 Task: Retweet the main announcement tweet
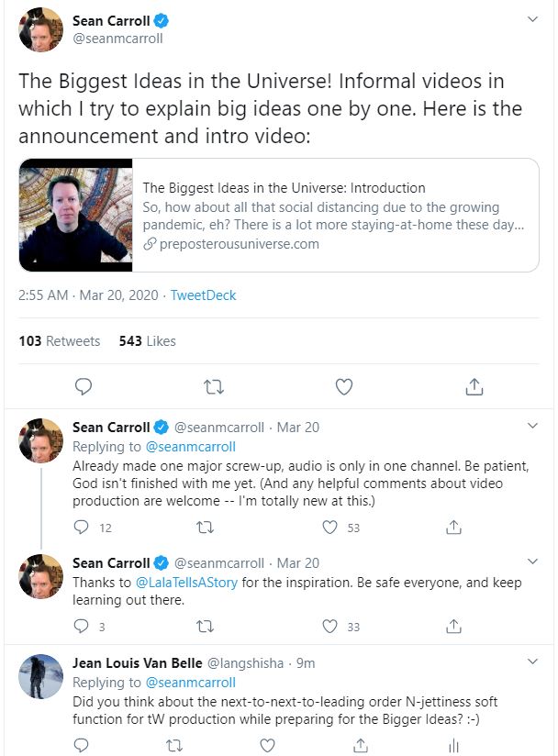pyautogui.click(x=213, y=386)
